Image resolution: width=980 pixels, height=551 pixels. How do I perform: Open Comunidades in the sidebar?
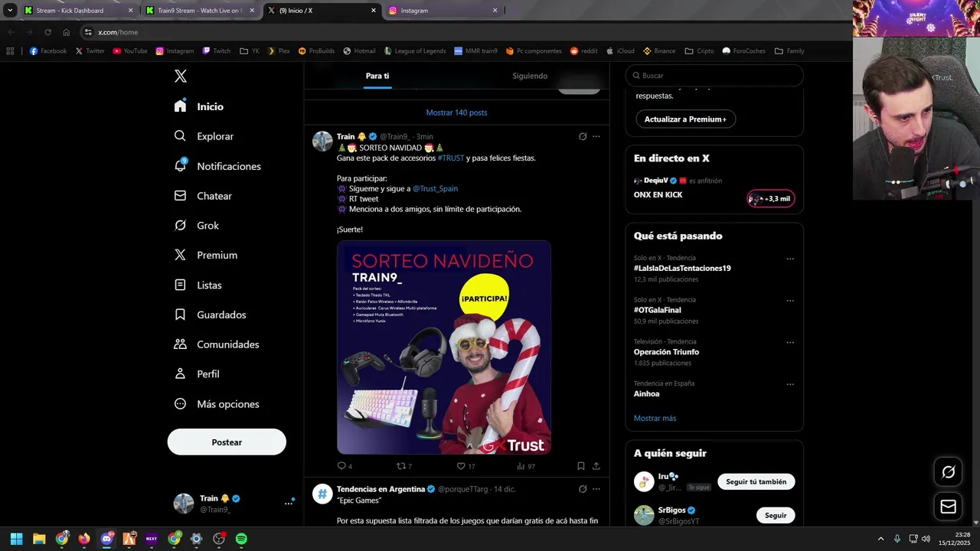tap(217, 344)
